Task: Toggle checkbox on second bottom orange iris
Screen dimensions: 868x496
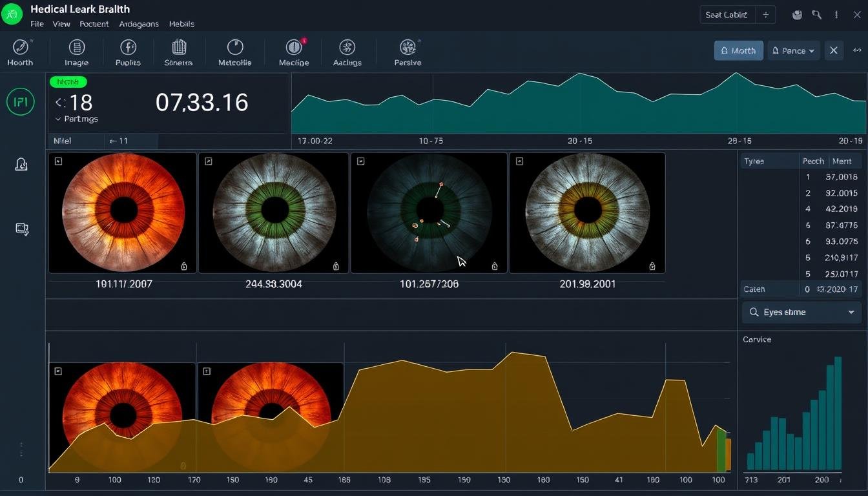Action: pyautogui.click(x=207, y=371)
